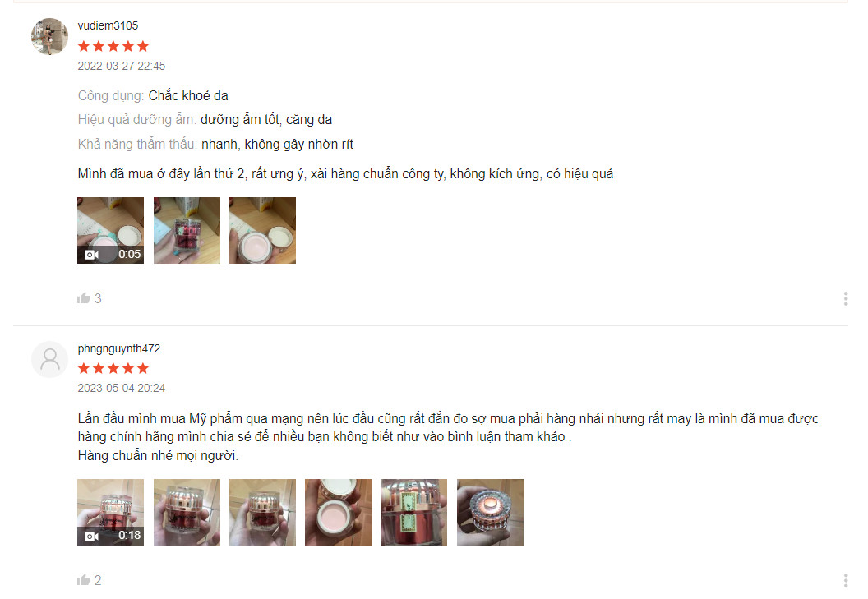View phngnguynth472's photo of open pink cream

338,512
